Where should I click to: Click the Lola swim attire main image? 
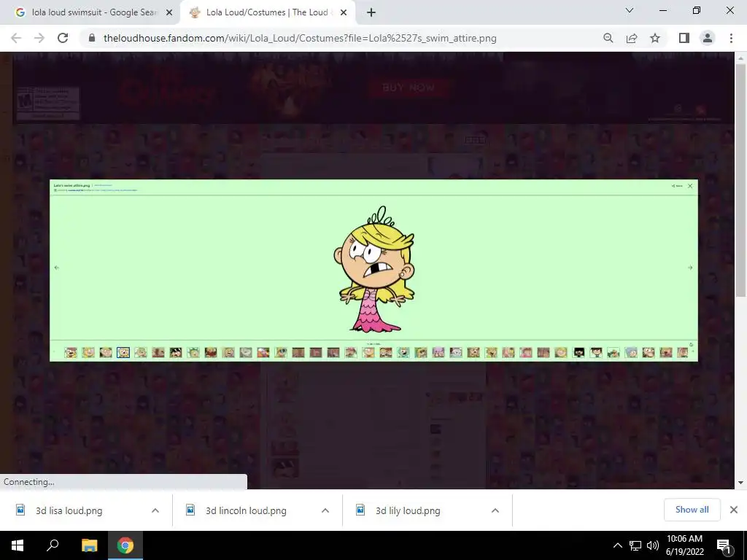point(374,269)
